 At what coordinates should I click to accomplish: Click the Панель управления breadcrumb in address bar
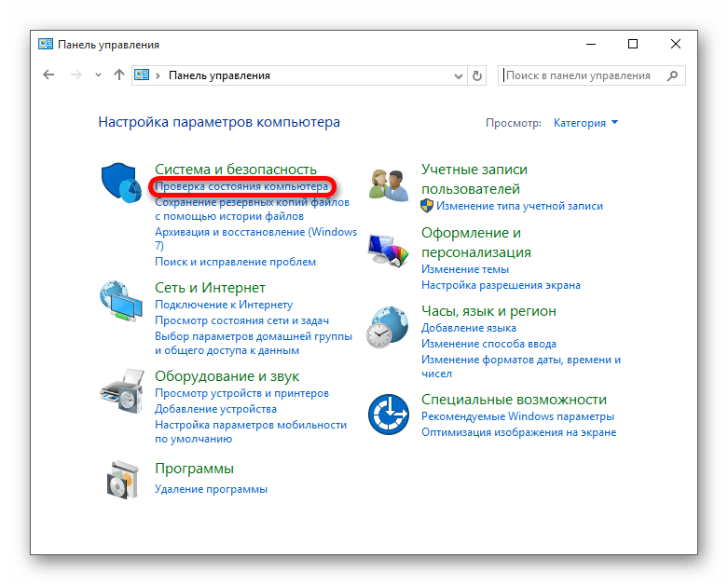(219, 75)
